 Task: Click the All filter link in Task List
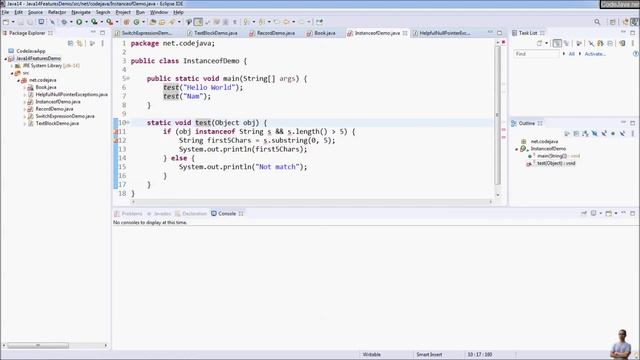click(571, 54)
